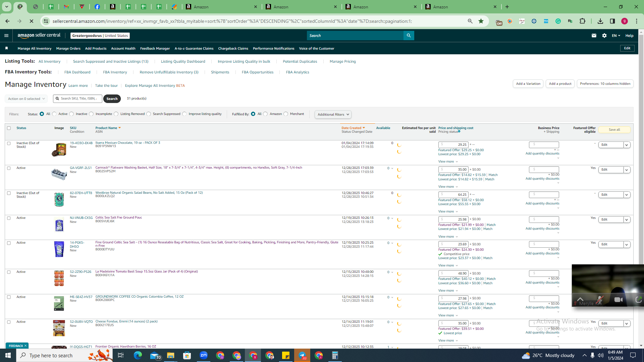Click Save all button
The height and width of the screenshot is (362, 644).
pos(614,130)
